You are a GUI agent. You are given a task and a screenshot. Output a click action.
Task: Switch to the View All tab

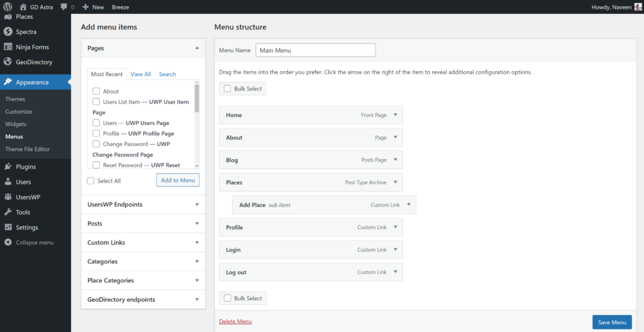[x=140, y=74]
